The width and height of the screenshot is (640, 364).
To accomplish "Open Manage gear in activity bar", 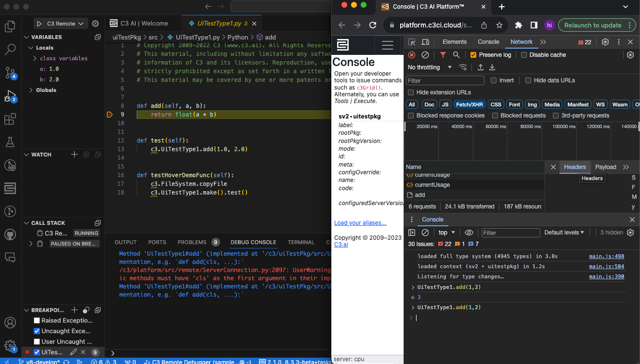I will (10, 345).
